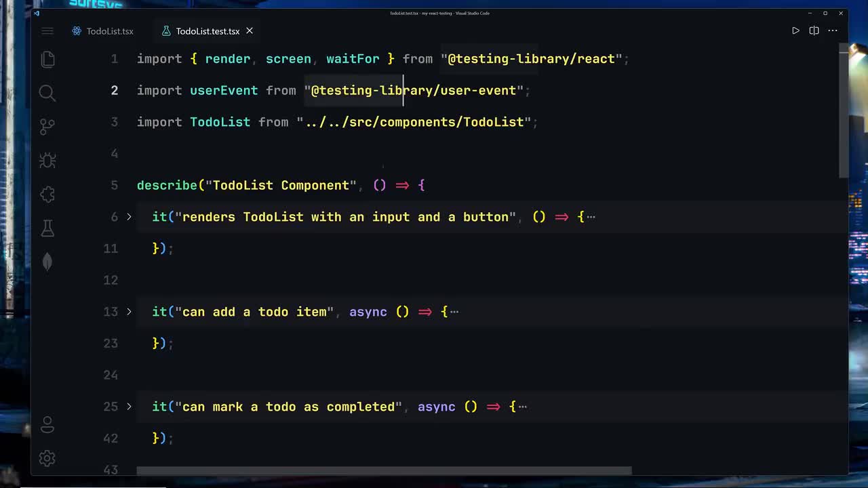Minimize the Visual Studio Code window
This screenshot has width=868, height=488.
[810, 13]
